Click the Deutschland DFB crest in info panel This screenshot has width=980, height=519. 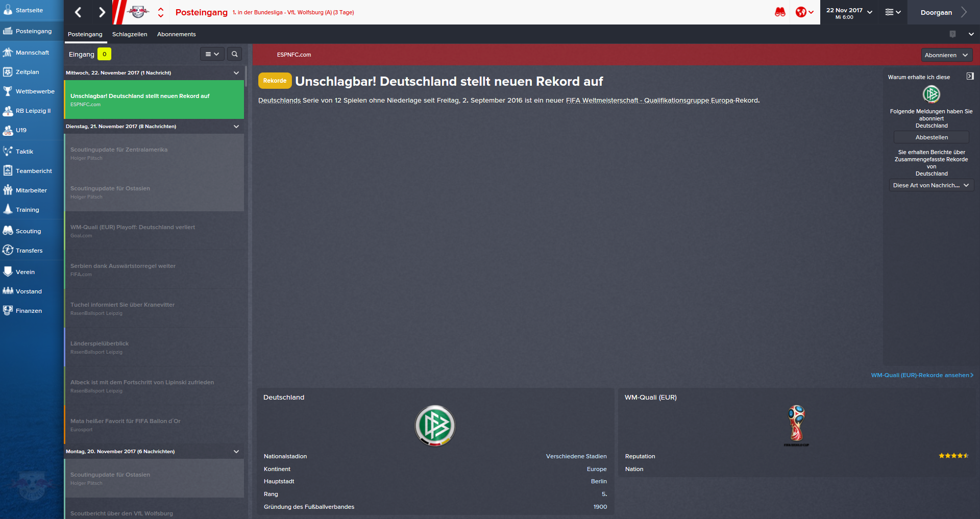coord(435,426)
